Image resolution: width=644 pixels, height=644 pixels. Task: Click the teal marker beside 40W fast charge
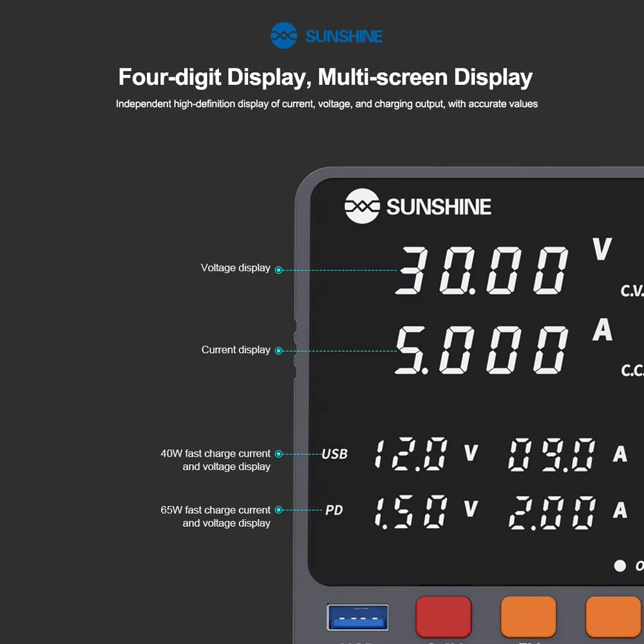(x=278, y=454)
